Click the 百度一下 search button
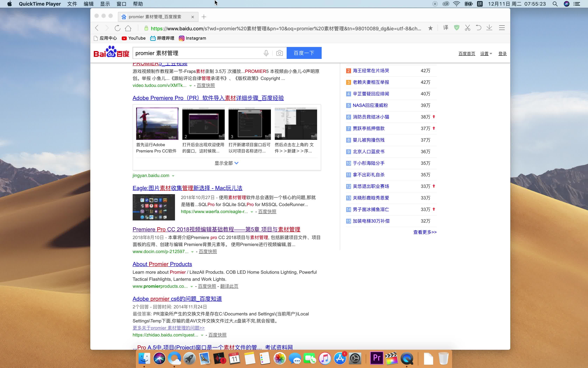Screen dimensions: 588x368 click(x=304, y=53)
